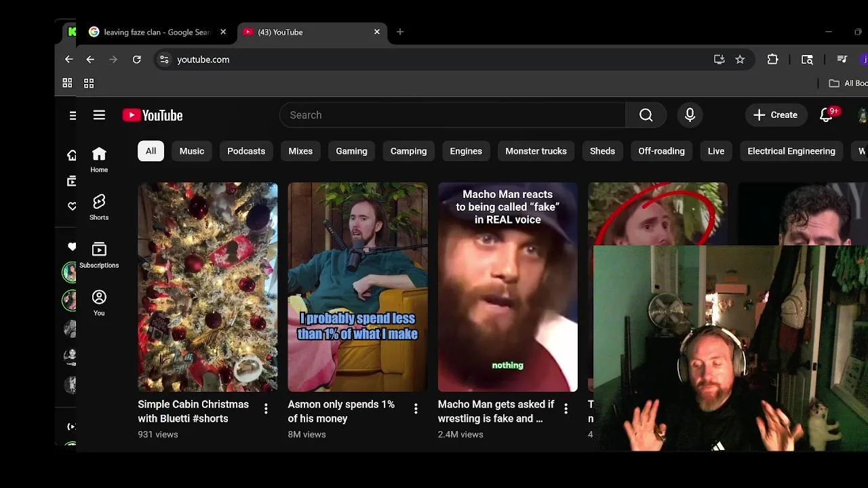Select the Sheds filter chip
The image size is (868, 488).
point(602,151)
